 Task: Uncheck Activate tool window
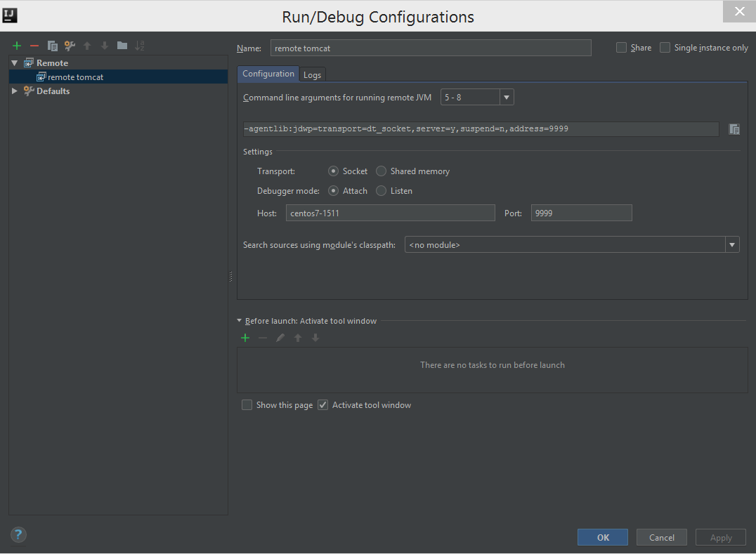tap(322, 404)
